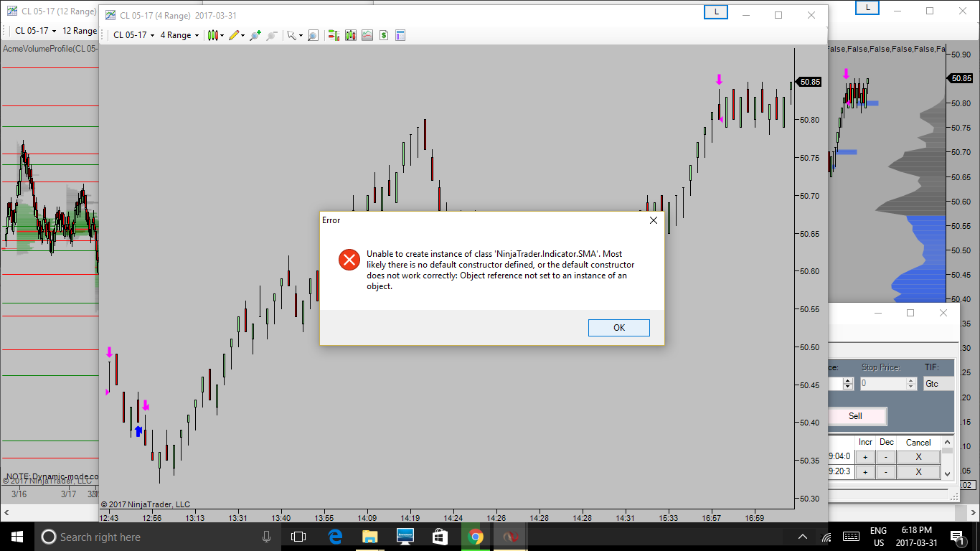
Task: Click the 50.85 current price marker on chart axis
Action: tap(809, 82)
